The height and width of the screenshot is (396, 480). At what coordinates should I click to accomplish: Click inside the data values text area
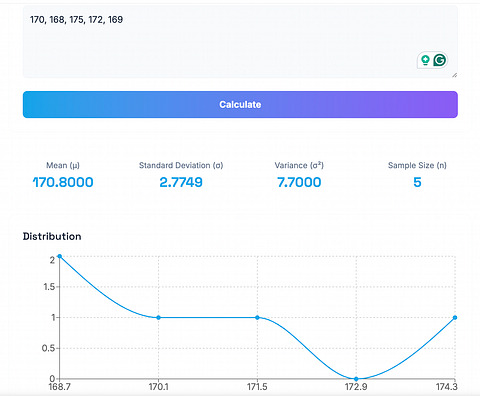pyautogui.click(x=240, y=42)
